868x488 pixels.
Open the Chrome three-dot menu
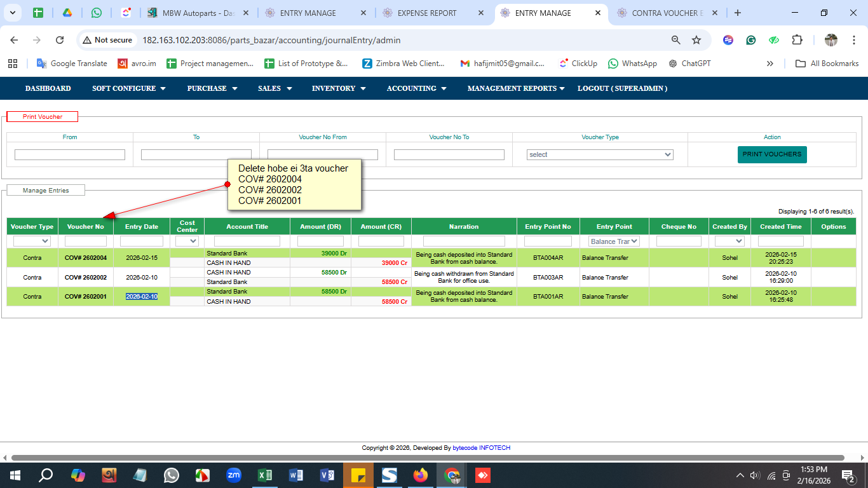pyautogui.click(x=854, y=40)
